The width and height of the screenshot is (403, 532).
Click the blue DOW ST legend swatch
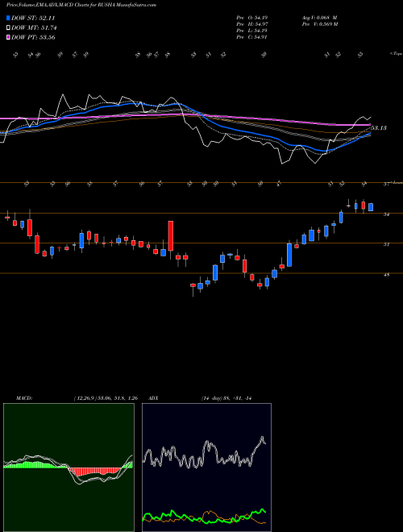click(9, 18)
